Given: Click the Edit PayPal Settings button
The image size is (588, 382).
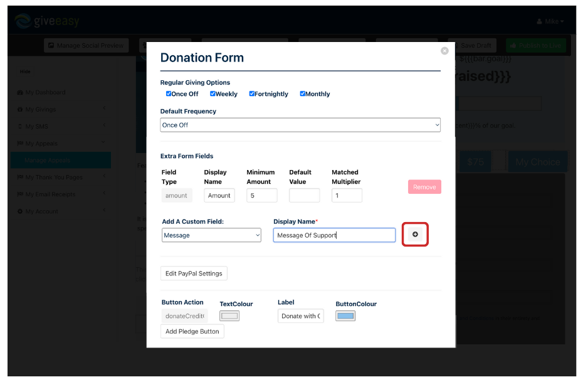Looking at the screenshot, I should coord(194,273).
